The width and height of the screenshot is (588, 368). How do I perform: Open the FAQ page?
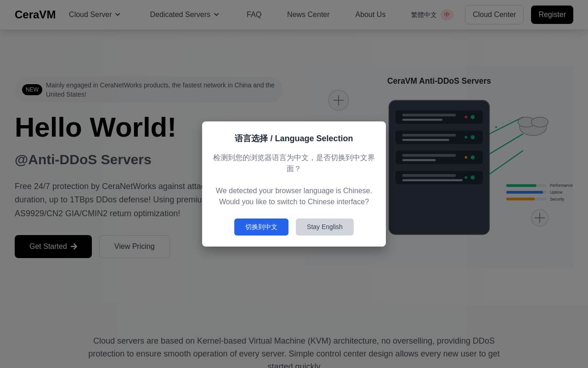click(254, 15)
